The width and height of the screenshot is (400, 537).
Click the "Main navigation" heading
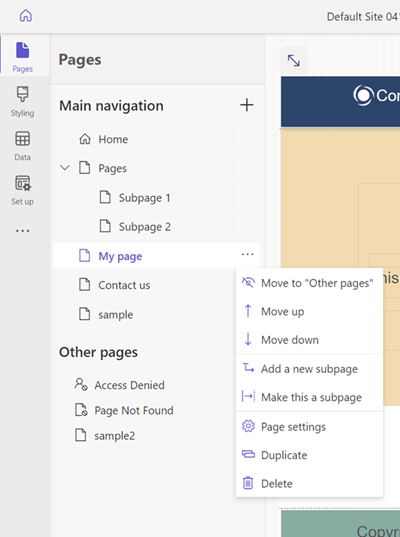tap(111, 105)
